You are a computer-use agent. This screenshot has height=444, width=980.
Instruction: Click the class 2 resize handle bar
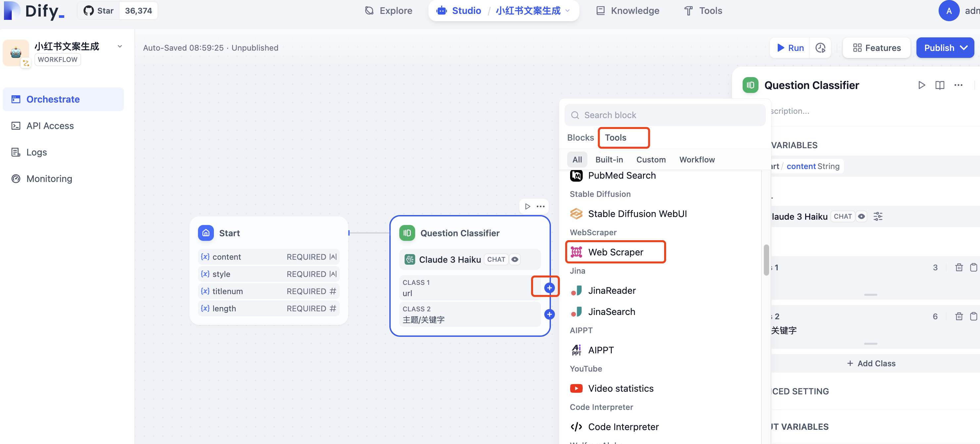(870, 344)
